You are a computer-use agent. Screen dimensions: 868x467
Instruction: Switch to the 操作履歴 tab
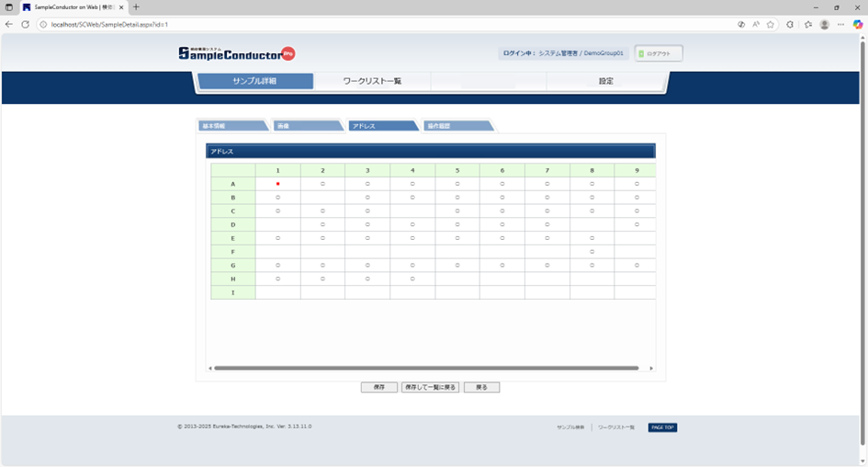457,126
